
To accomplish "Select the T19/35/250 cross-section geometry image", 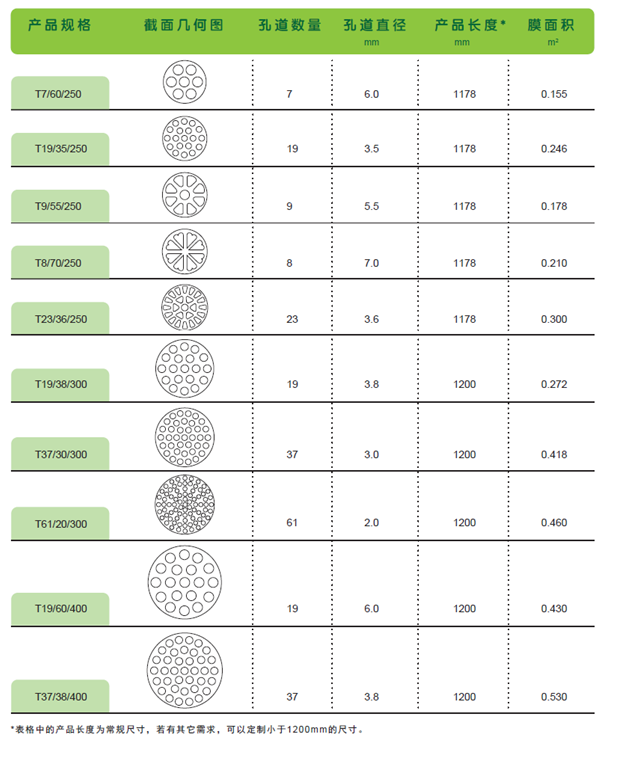I will (184, 138).
